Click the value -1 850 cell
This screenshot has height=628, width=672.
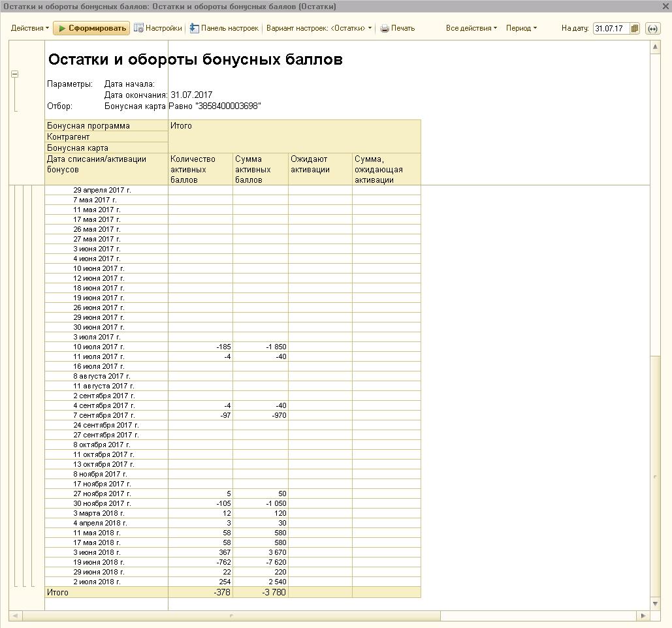point(261,347)
